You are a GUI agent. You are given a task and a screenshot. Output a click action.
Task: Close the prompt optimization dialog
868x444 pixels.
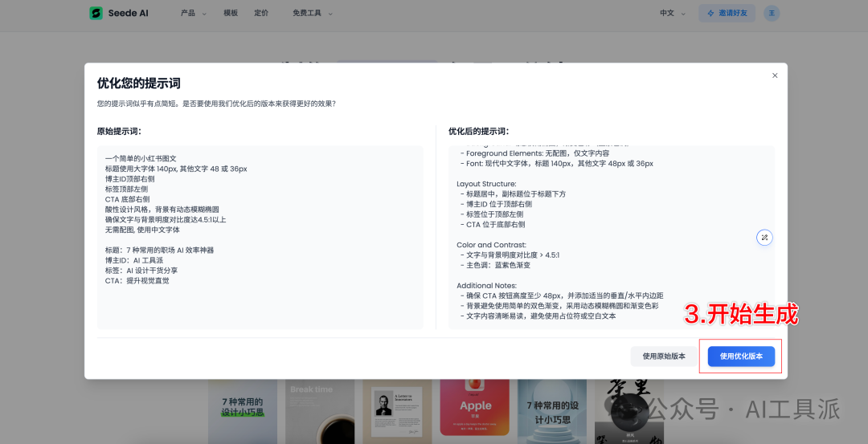[775, 75]
